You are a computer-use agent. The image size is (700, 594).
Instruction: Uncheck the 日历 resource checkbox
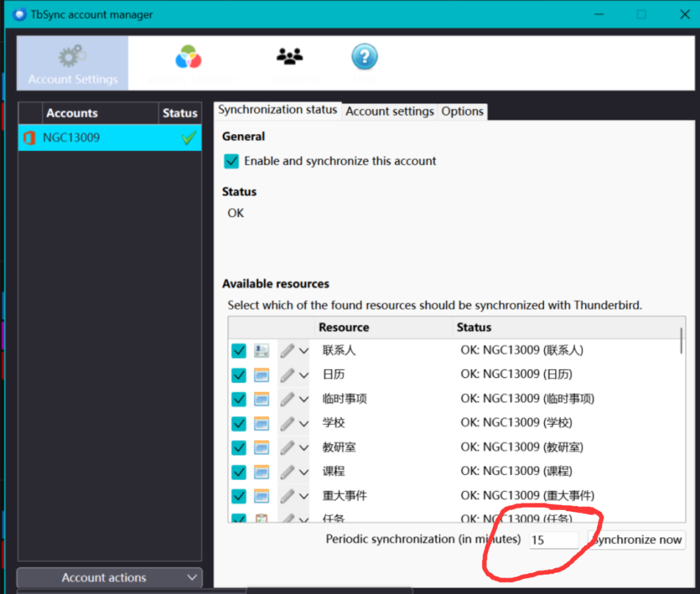(x=239, y=375)
